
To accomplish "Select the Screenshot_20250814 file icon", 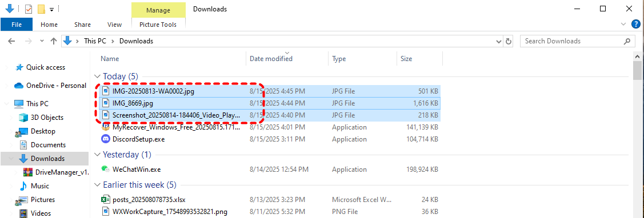I will [x=106, y=115].
